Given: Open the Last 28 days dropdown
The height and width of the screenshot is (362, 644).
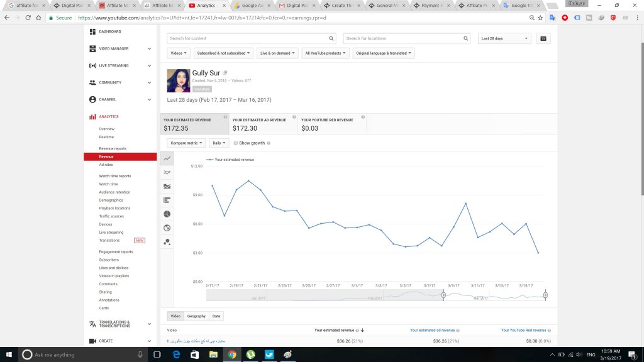Looking at the screenshot, I should (504, 38).
